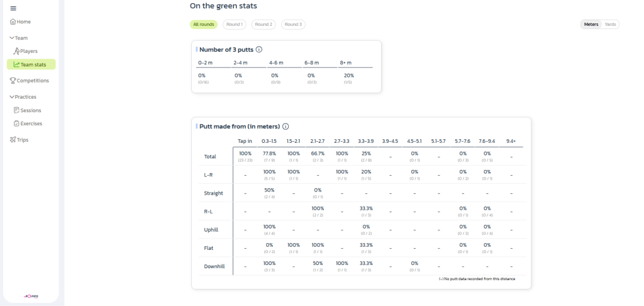Click the Team stats chart icon
The image size is (644, 306).
pos(16,64)
